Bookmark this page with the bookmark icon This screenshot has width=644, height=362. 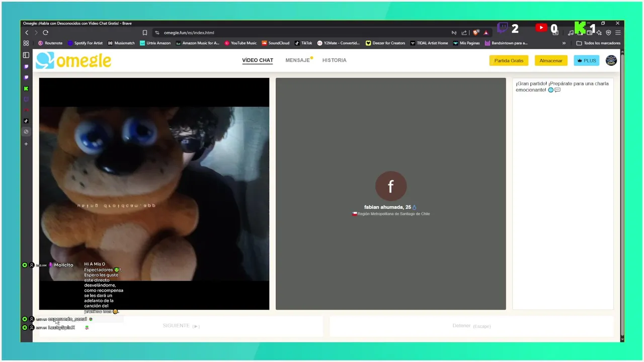click(145, 33)
